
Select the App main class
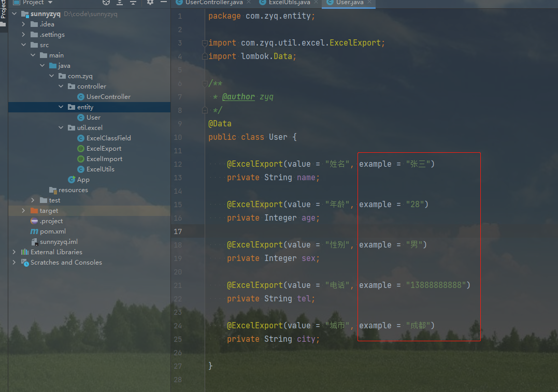(x=83, y=180)
